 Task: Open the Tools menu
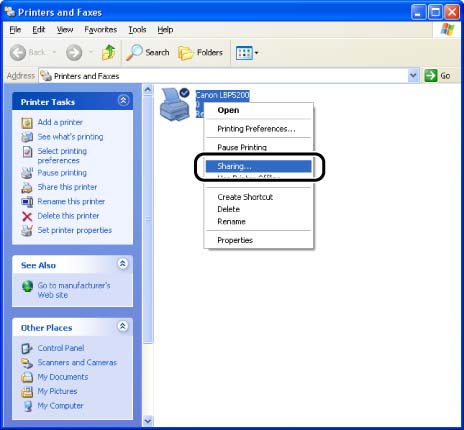point(137,30)
